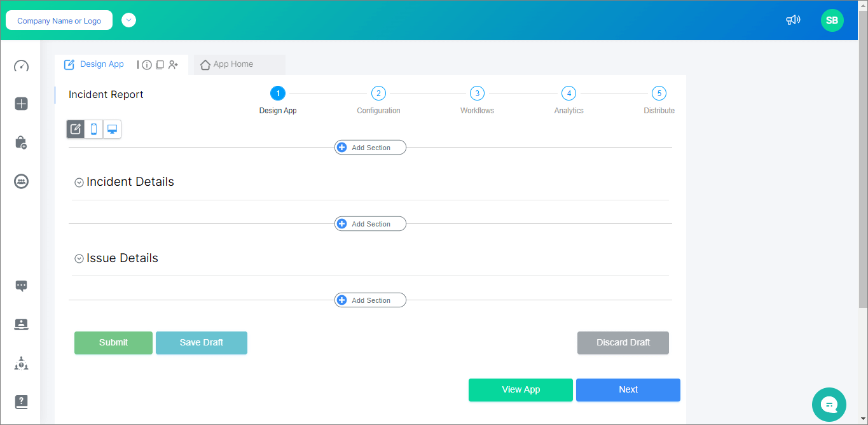Open the shopping bag icon in the sidebar
Viewport: 868px width, 425px height.
pyautogui.click(x=21, y=143)
